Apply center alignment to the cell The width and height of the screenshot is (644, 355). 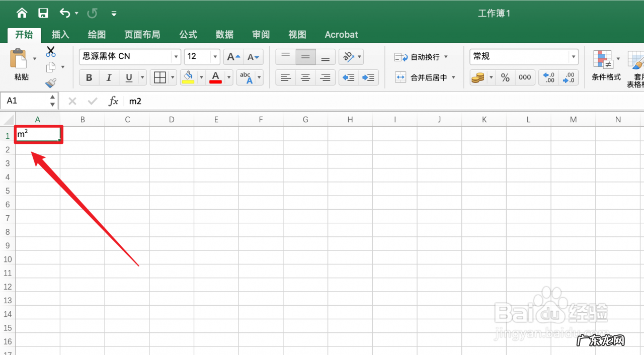coord(305,77)
